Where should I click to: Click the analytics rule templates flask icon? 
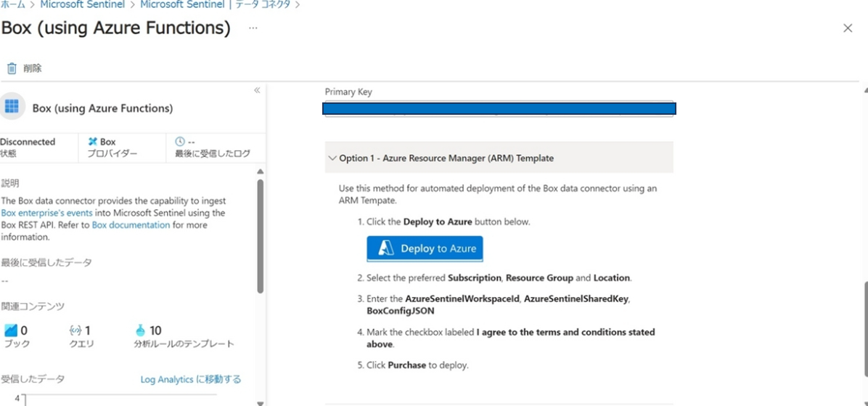point(140,330)
